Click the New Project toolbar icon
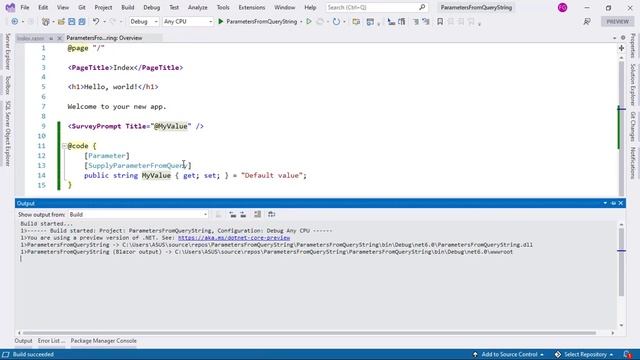 point(45,22)
